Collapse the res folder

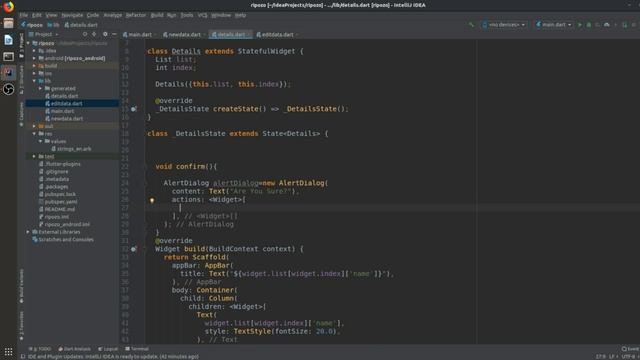[x=34, y=133]
